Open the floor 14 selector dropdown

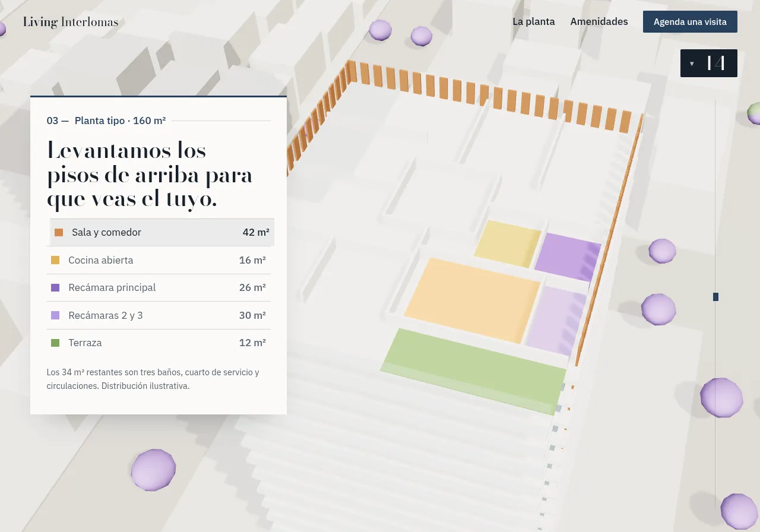pyautogui.click(x=709, y=63)
